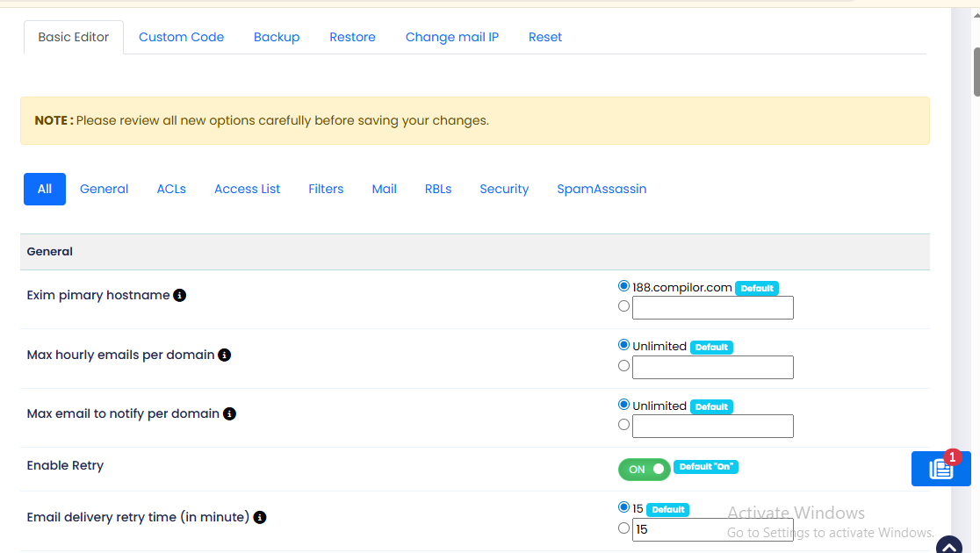This screenshot has height=553, width=980.
Task: Click info icon next to Max hourly emails
Action: (224, 355)
